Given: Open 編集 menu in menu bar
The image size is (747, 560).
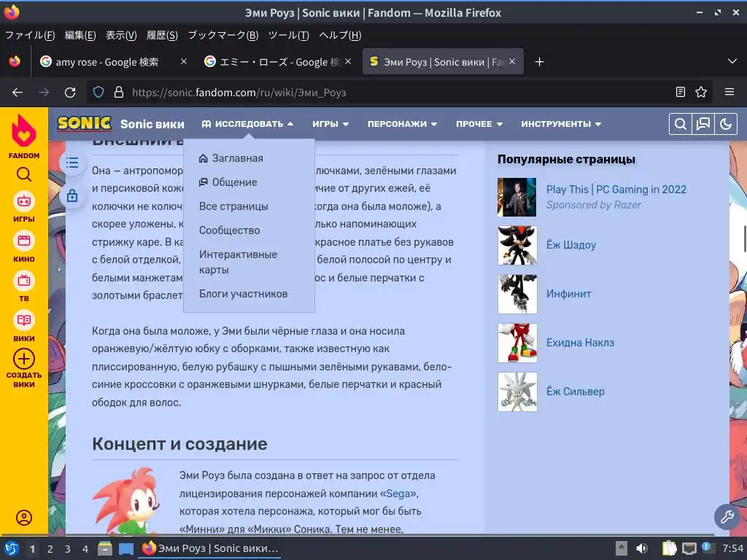Looking at the screenshot, I should tap(80, 35).
